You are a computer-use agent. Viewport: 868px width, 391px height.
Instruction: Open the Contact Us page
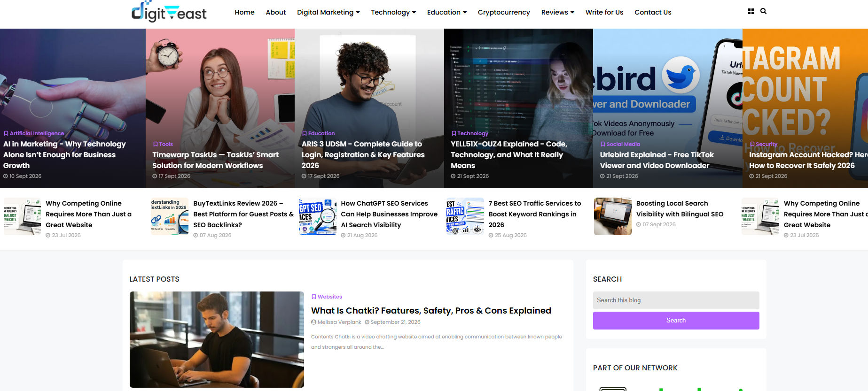(653, 12)
